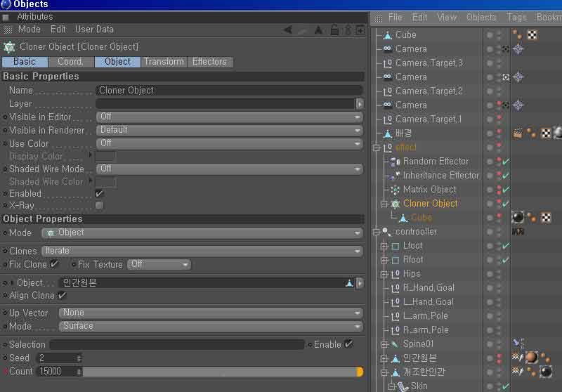Click the Spine01 joint icon
The height and width of the screenshot is (392, 562).
click(x=395, y=344)
